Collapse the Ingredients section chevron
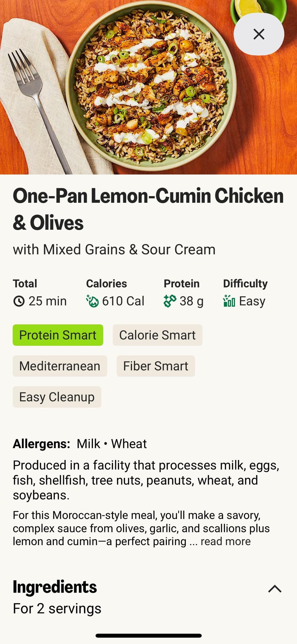The width and height of the screenshot is (297, 644). (274, 589)
